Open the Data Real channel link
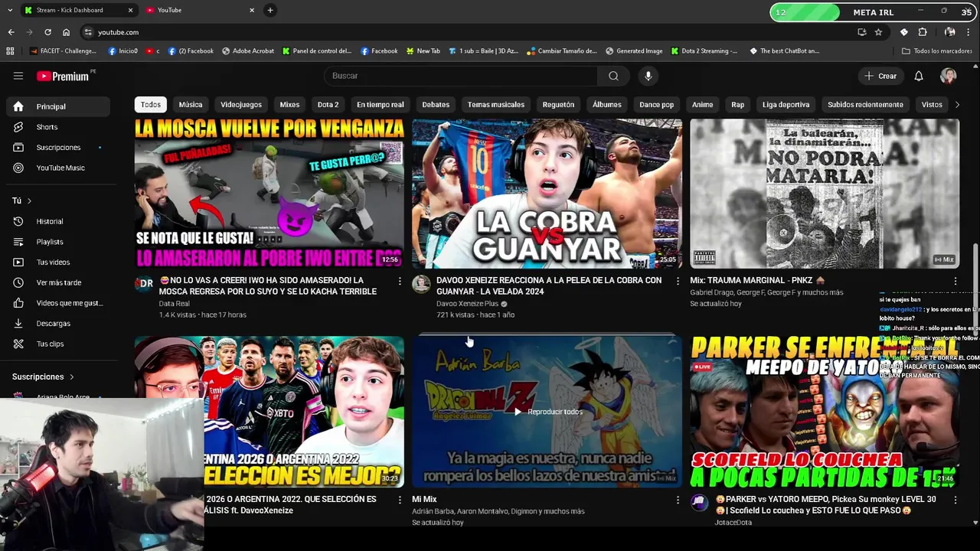This screenshot has width=980, height=551. [x=175, y=303]
